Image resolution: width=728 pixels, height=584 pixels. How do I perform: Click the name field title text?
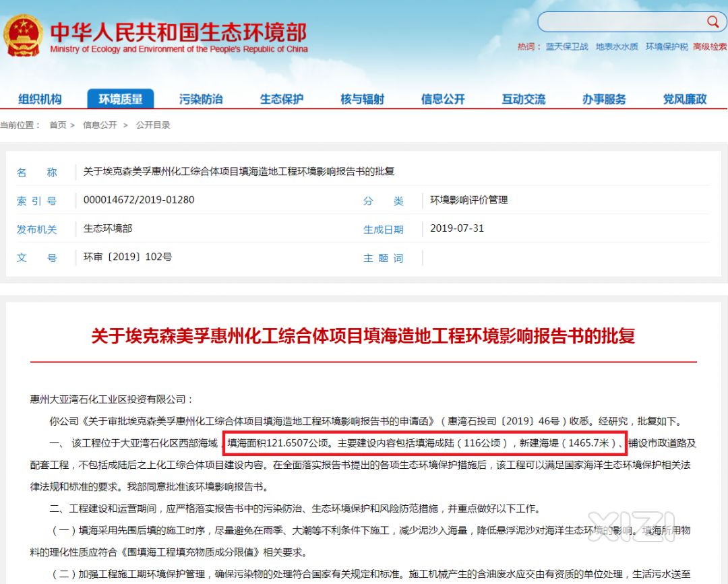(239, 171)
